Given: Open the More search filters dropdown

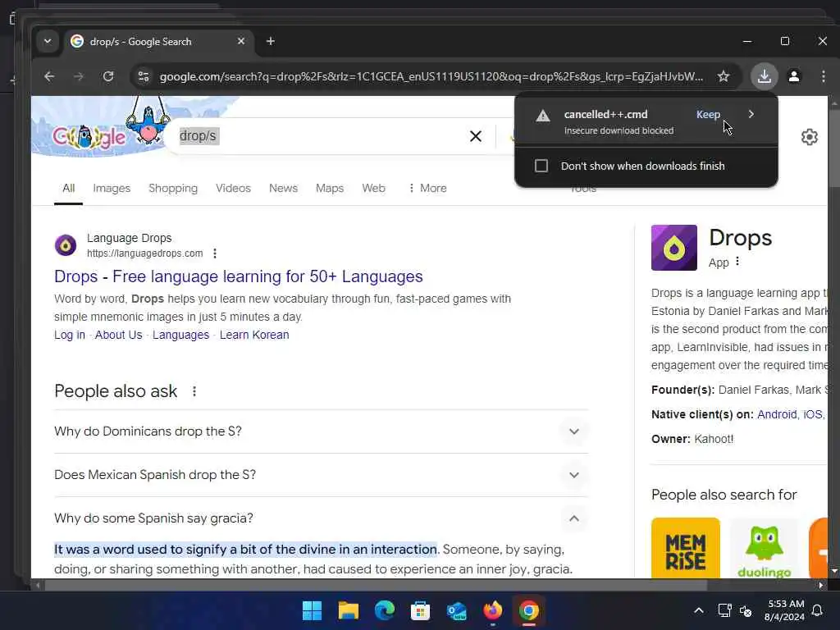Looking at the screenshot, I should (427, 188).
